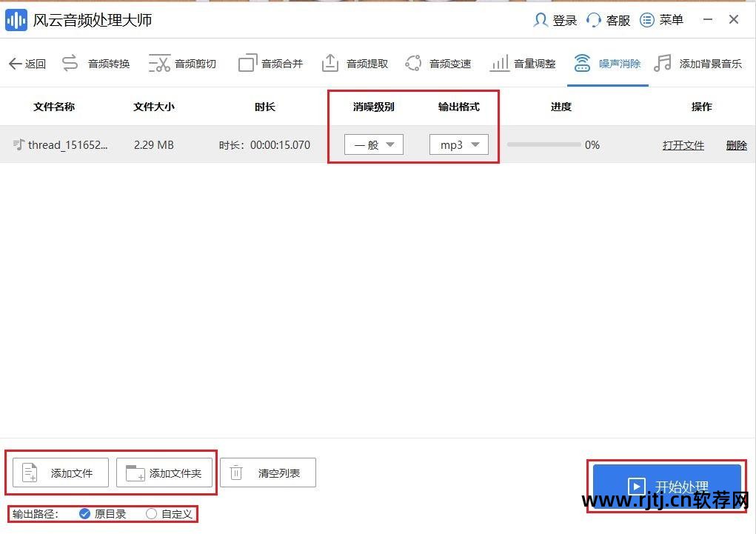Switch to 音量调整 tab
The height and width of the screenshot is (534, 756).
coord(535,64)
